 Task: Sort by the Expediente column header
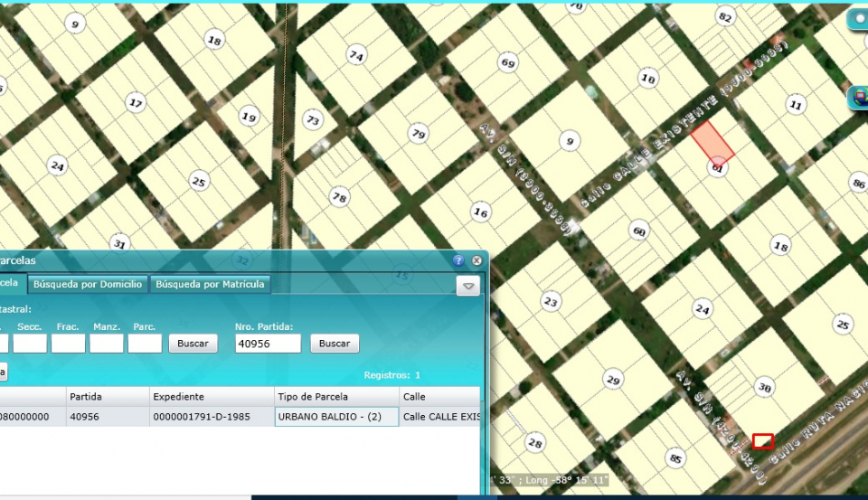click(x=212, y=396)
